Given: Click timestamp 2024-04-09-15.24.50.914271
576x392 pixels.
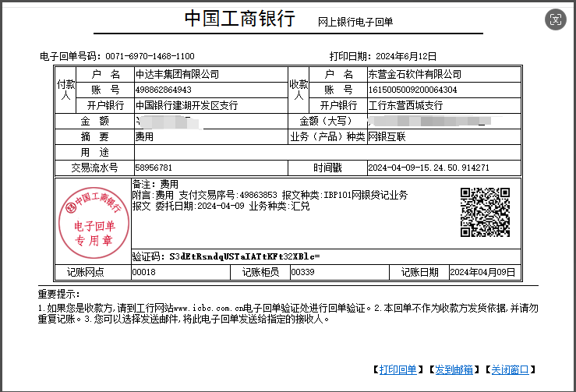Looking at the screenshot, I should (x=429, y=168).
